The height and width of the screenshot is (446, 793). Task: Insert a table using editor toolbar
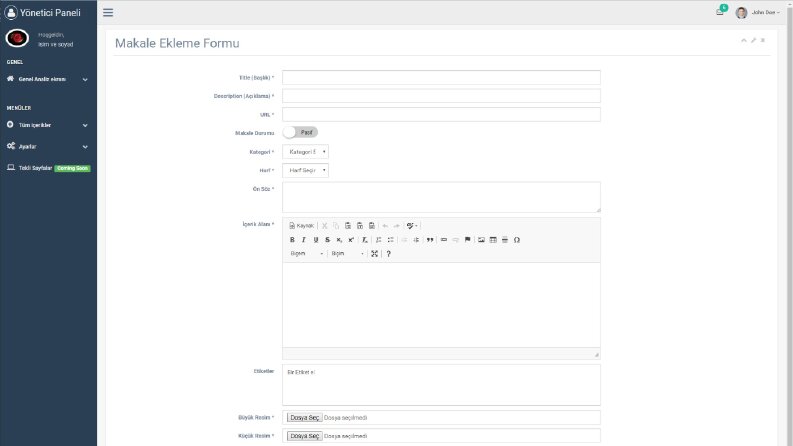pos(493,240)
